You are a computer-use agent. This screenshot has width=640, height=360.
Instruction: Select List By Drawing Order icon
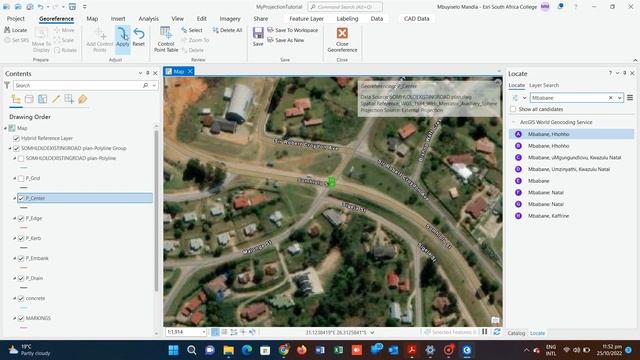coord(16,99)
